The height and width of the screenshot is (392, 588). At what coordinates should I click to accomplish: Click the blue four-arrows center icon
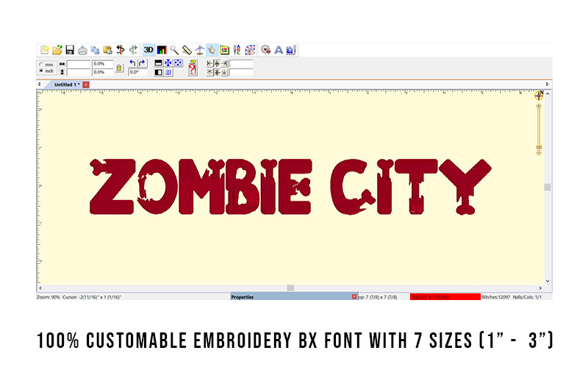tap(168, 63)
